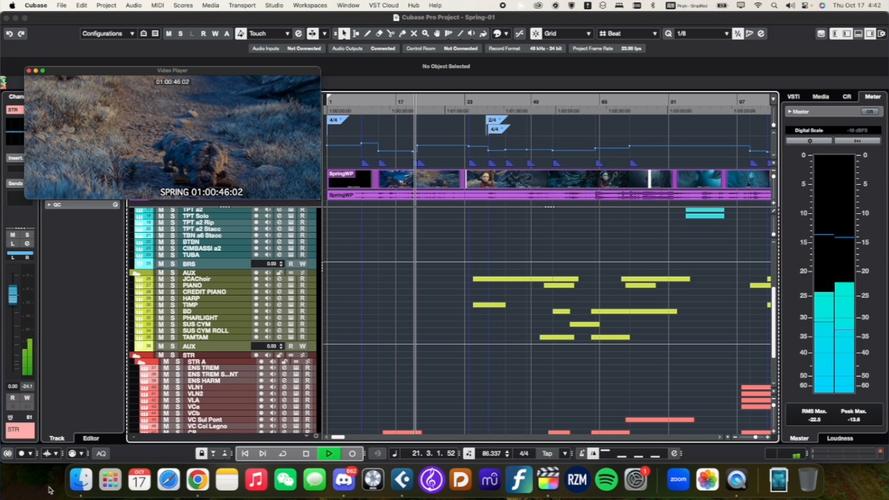Mute the TUBA track

coord(160,254)
